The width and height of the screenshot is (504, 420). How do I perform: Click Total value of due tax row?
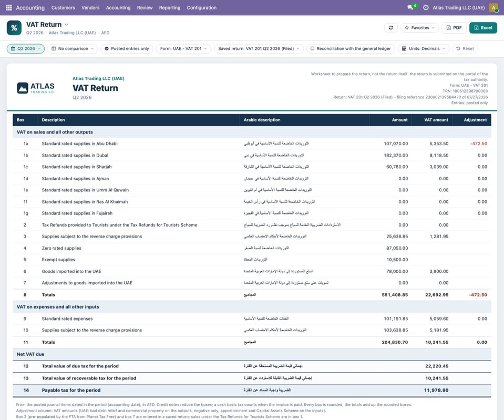(252, 366)
